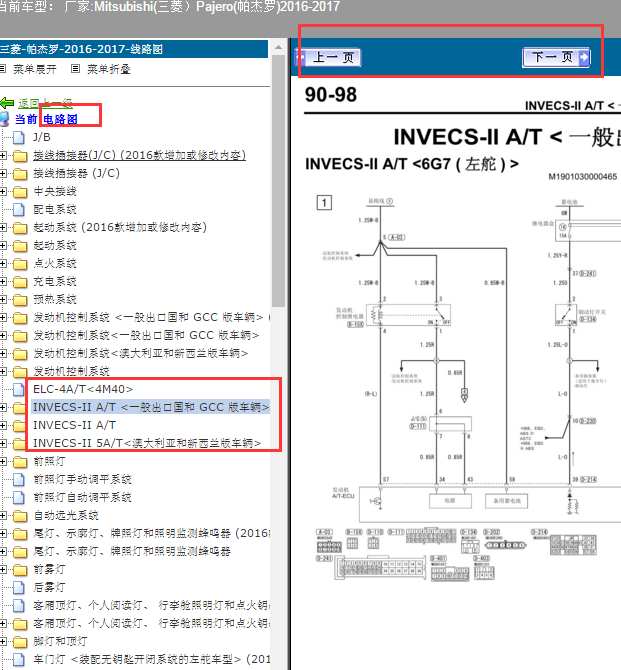Click folder icon of 自动远光系统
Viewport: 621px width, 670px height.
pos(20,515)
